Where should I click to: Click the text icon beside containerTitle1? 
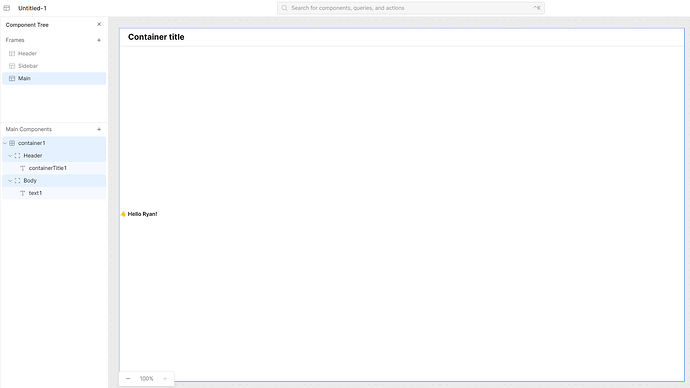pyautogui.click(x=22, y=168)
